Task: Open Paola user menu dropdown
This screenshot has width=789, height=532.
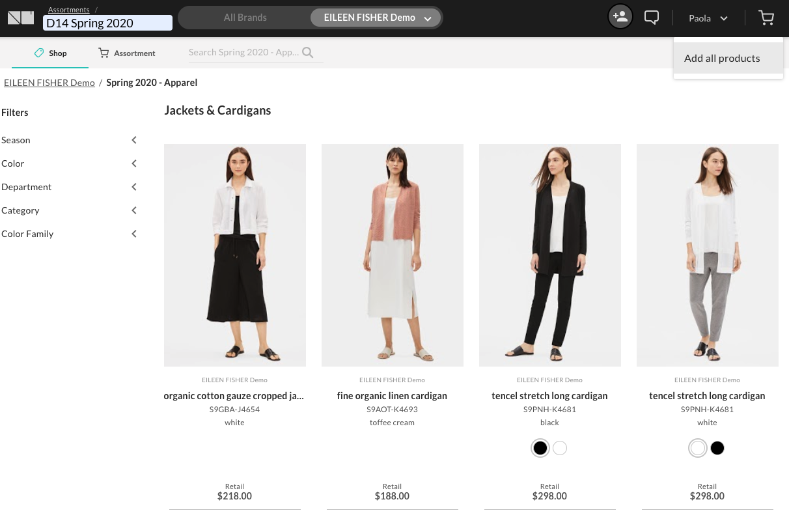Action: tap(708, 18)
